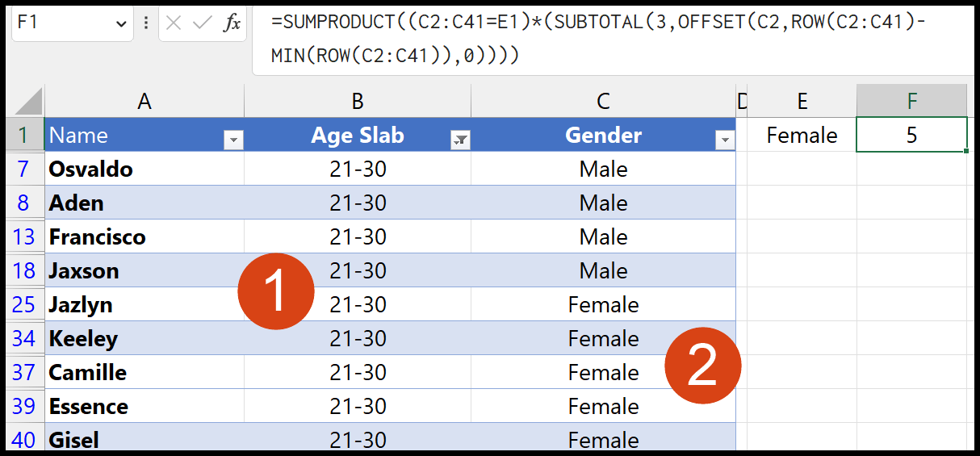The width and height of the screenshot is (980, 456).
Task: Click the Enter checkmark in formula bar
Action: pos(202,23)
